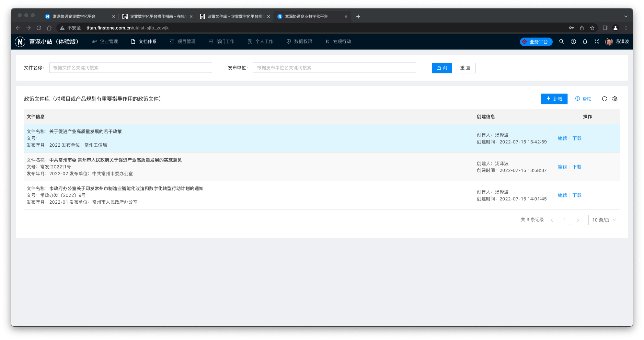Open the 部门工作 menu
Viewport: 644px width, 340px height.
(222, 41)
